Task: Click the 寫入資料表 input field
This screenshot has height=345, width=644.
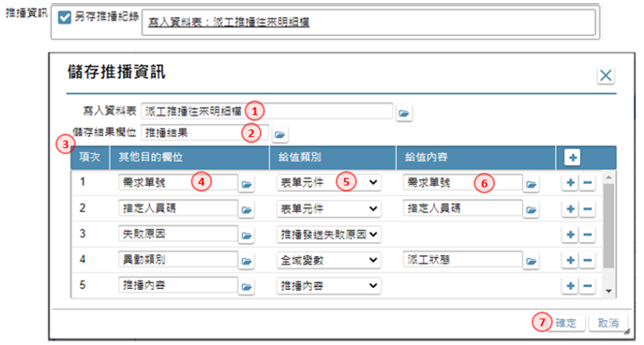Action: (x=267, y=112)
